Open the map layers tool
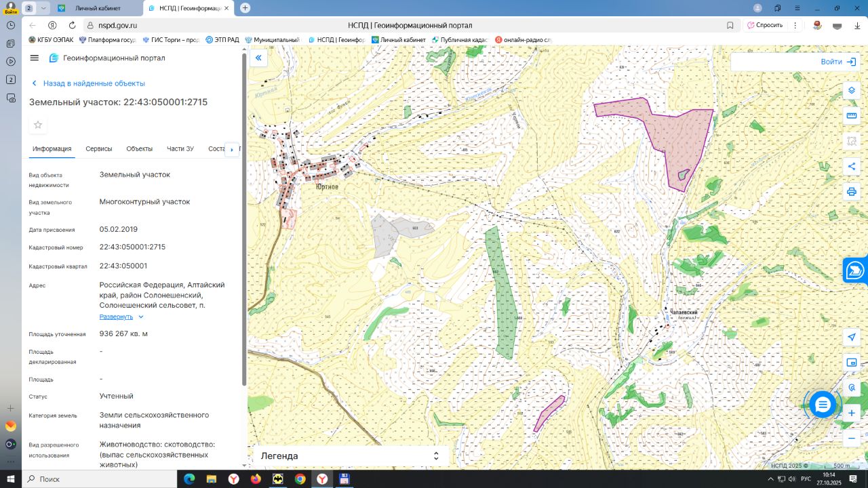 click(852, 91)
